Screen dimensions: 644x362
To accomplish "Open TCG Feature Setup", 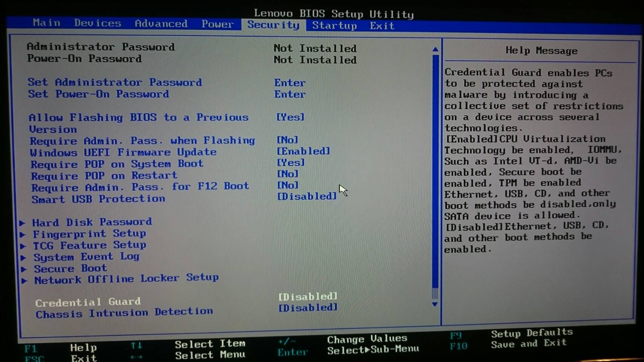I will 90,245.
